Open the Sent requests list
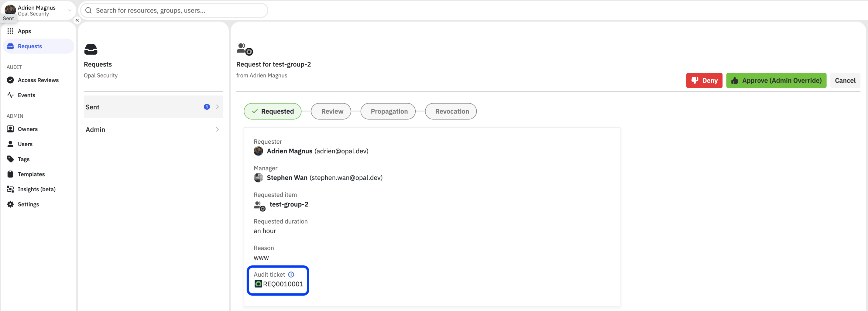The image size is (868, 311). [x=153, y=107]
